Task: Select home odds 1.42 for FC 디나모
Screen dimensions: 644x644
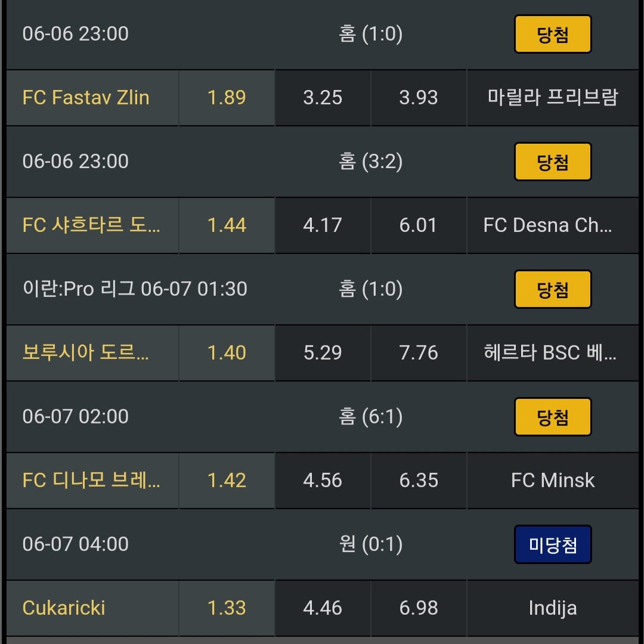Action: coord(227,481)
